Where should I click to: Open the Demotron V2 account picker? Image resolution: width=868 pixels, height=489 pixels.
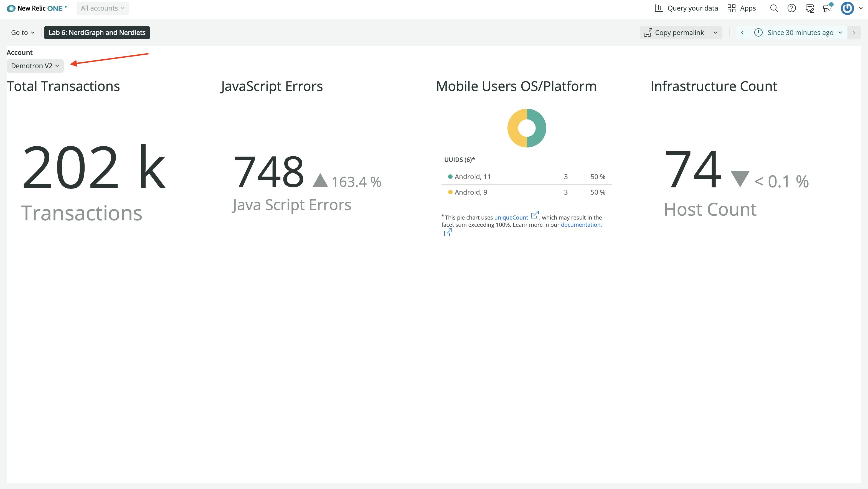[x=35, y=66]
